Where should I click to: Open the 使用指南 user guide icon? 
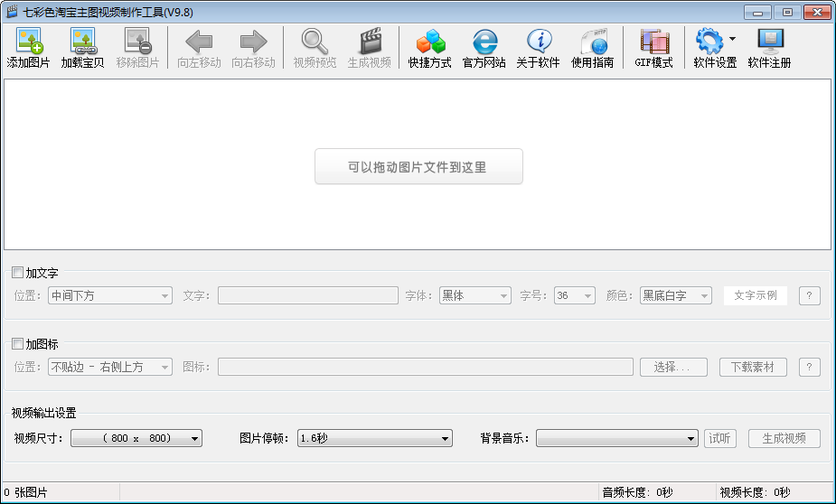[592, 48]
